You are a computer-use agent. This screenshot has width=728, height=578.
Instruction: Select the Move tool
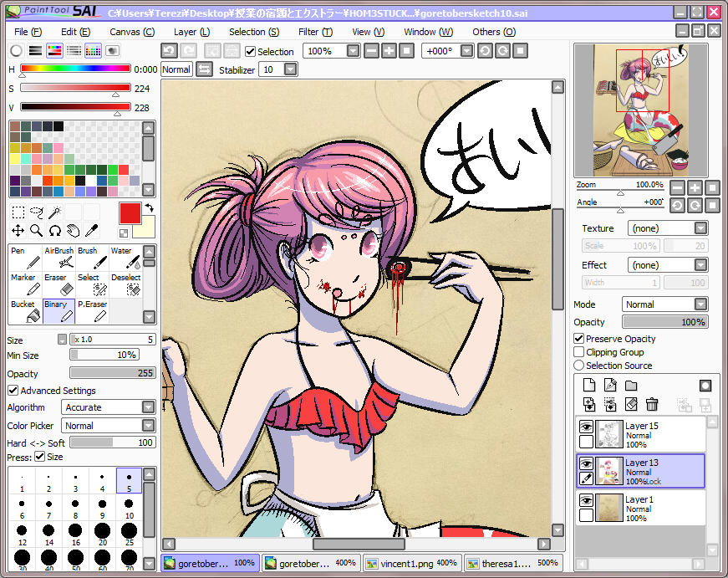(x=18, y=231)
